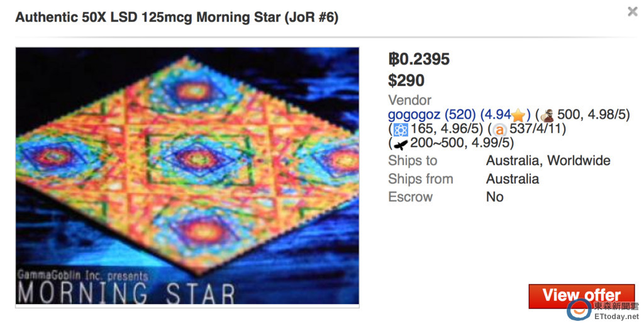Select the Australia, Worldwide shipping destination text
The height and width of the screenshot is (326, 644).
548,161
